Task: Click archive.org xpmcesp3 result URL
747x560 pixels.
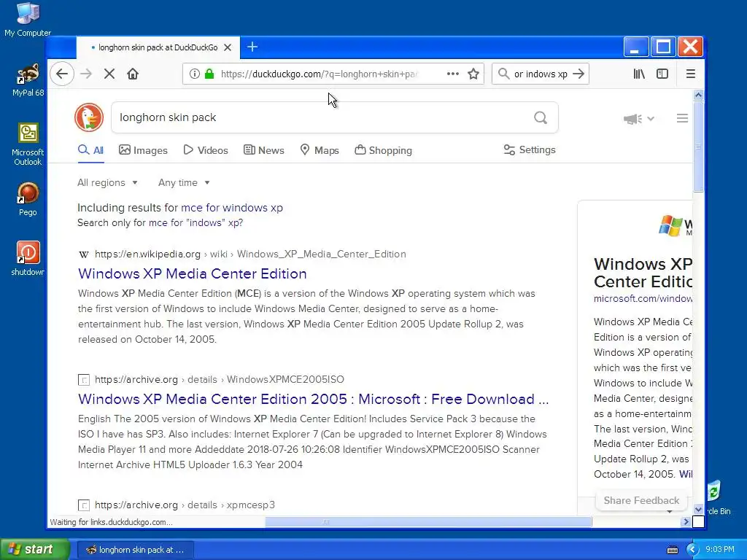Action: 185,505
